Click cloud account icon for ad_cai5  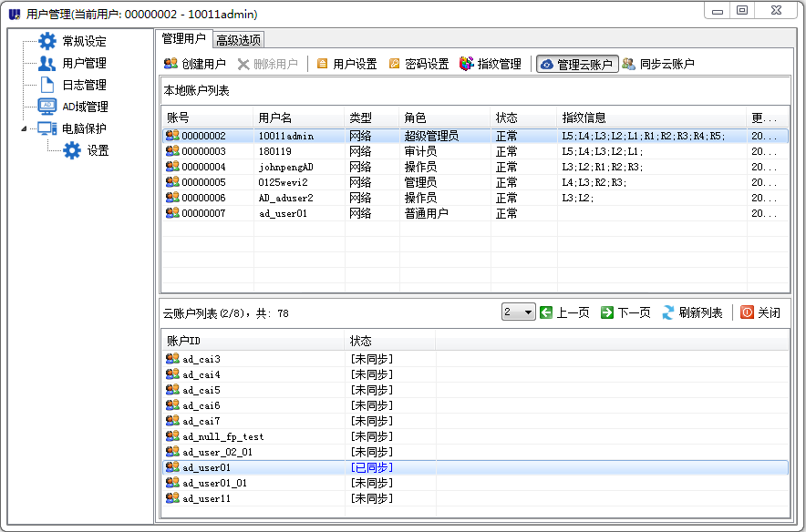click(172, 389)
